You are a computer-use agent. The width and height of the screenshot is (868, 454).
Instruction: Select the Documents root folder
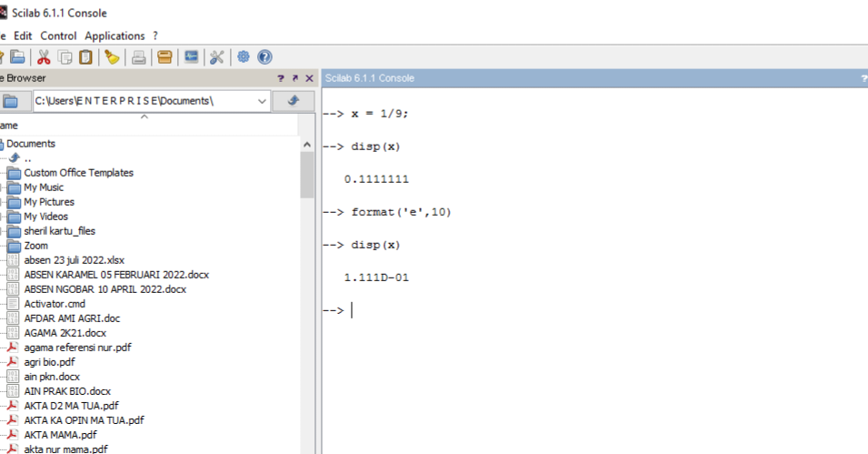30,144
